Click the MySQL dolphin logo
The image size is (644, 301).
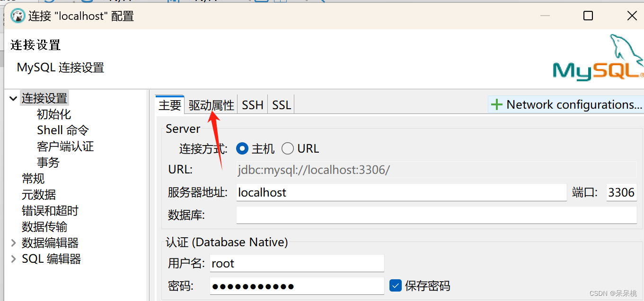pyautogui.click(x=598, y=57)
